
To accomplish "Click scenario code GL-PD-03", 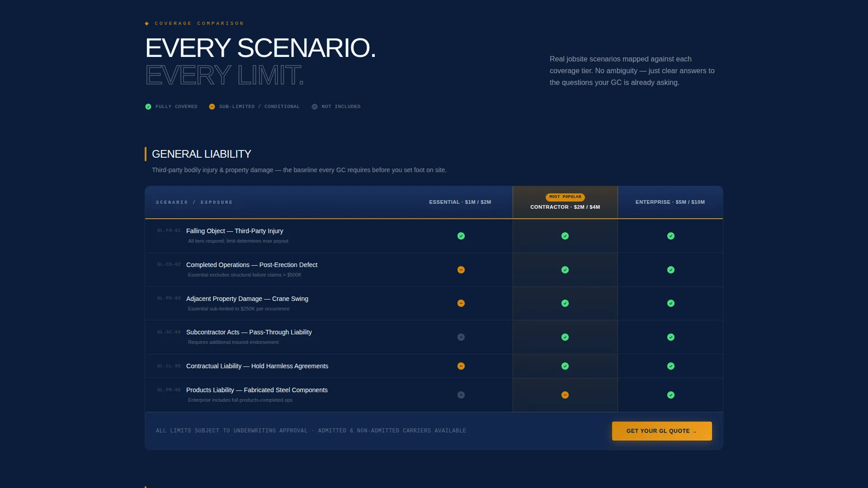I will click(169, 298).
